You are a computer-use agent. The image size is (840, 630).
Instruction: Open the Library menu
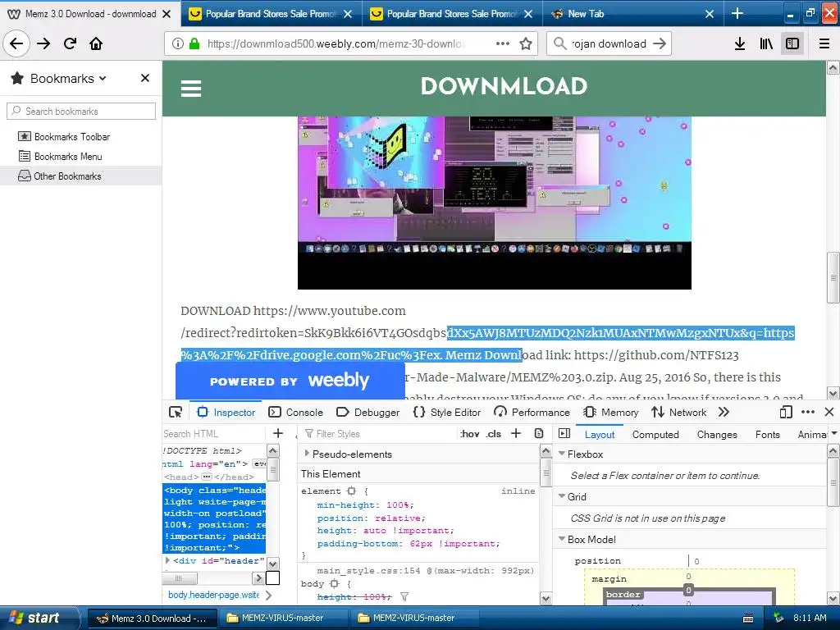[766, 43]
